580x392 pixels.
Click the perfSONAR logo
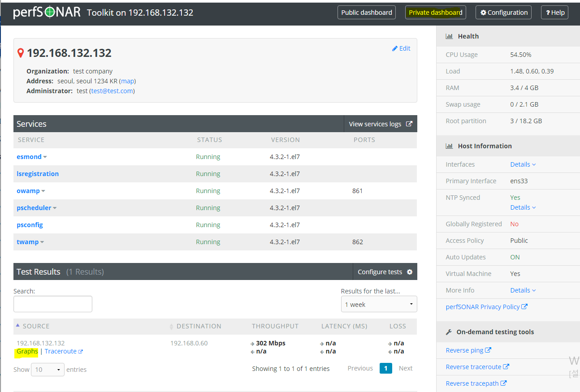tap(47, 12)
